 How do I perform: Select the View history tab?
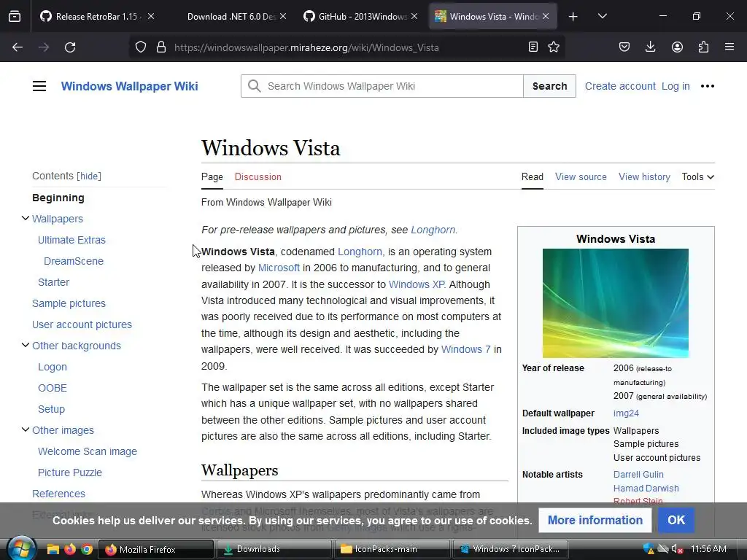click(x=644, y=176)
